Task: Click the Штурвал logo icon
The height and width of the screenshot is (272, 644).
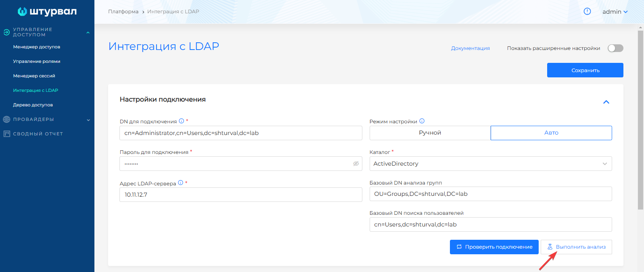Action: click(x=22, y=12)
